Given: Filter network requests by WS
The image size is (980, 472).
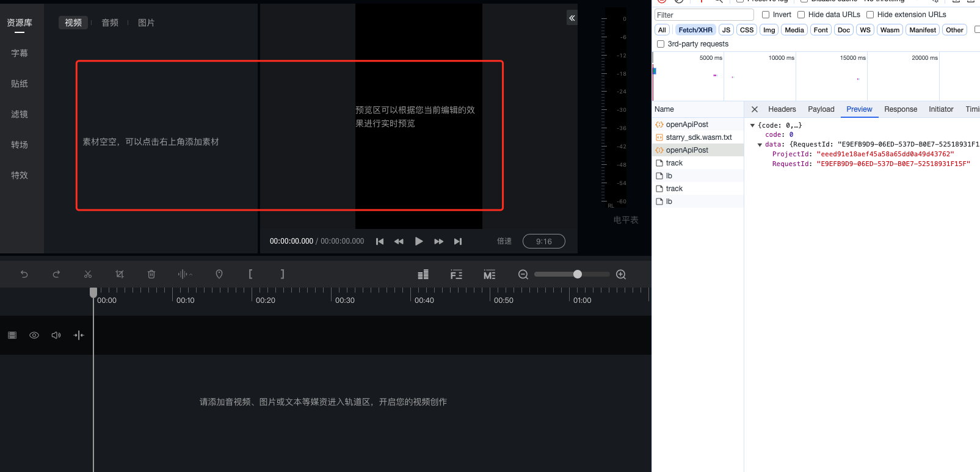Looking at the screenshot, I should (x=865, y=30).
